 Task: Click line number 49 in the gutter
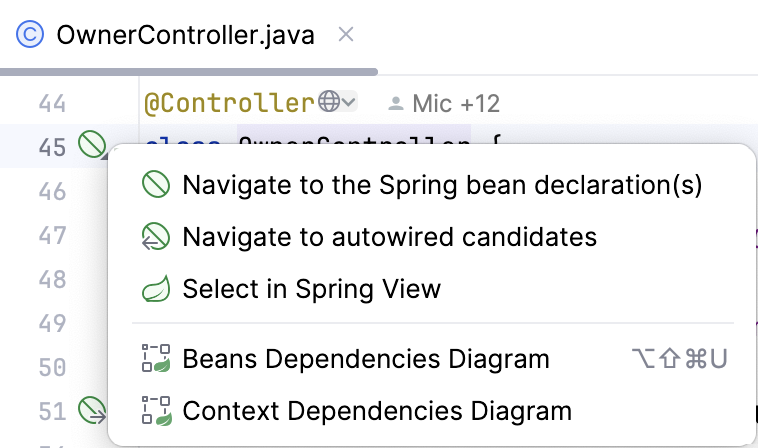coord(52,322)
